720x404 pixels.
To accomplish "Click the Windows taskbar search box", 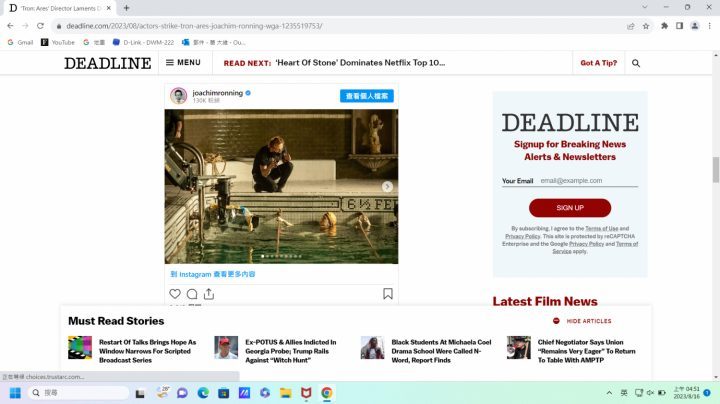I will coord(78,393).
